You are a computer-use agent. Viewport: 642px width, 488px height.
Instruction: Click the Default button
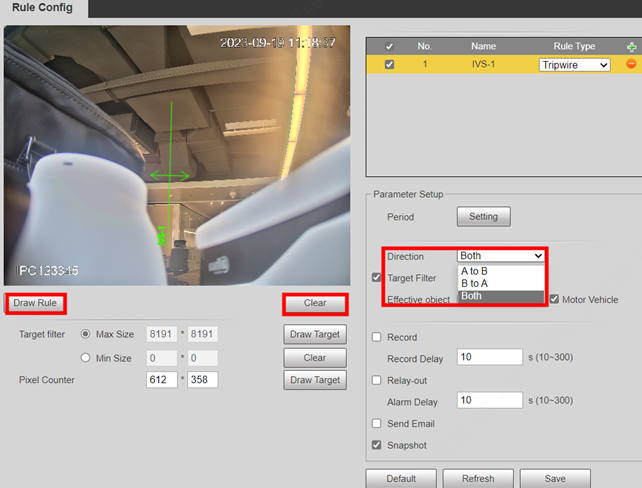click(400, 478)
